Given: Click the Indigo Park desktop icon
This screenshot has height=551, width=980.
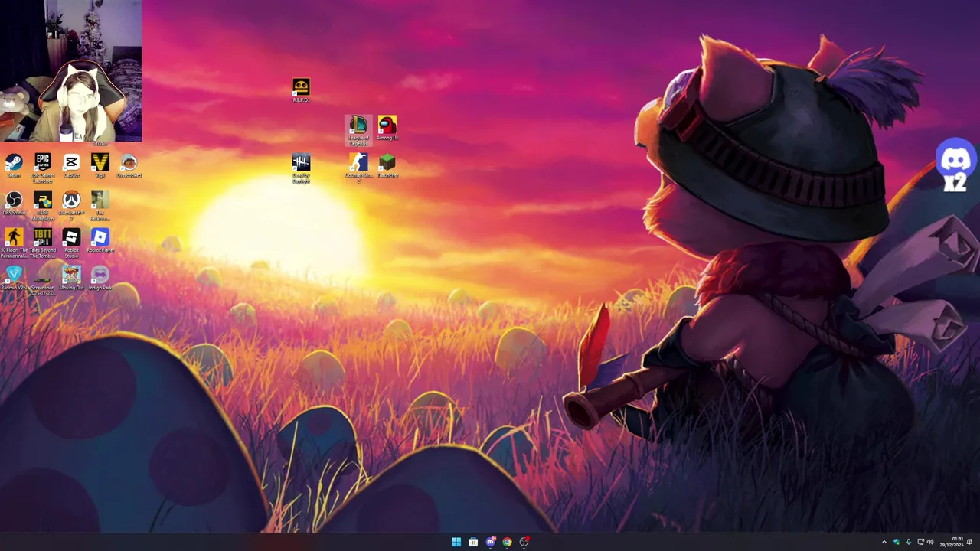Looking at the screenshot, I should [100, 278].
